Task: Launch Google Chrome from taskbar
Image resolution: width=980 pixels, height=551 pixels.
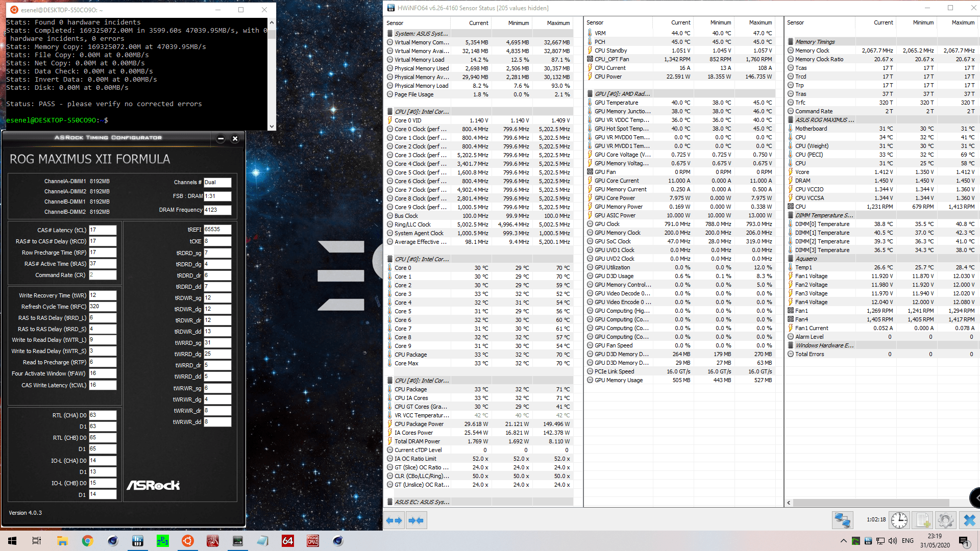Action: (x=87, y=541)
